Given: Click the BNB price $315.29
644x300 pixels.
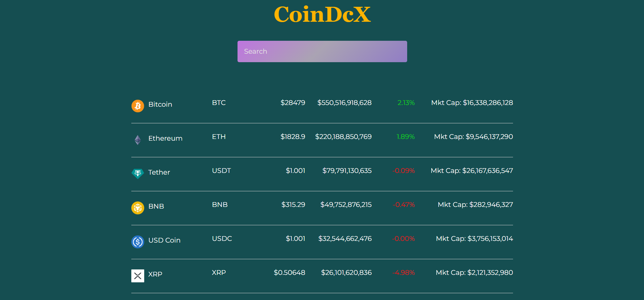Looking at the screenshot, I should pyautogui.click(x=293, y=205).
